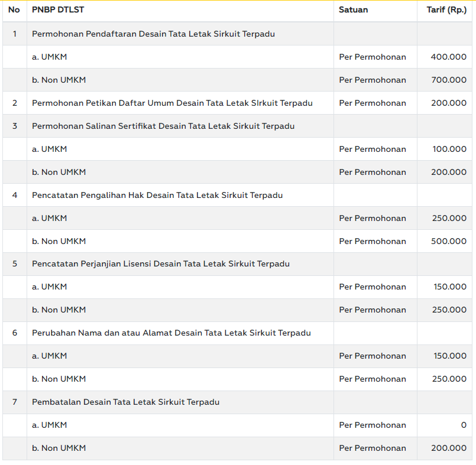Click row number 5 in the No column
The image size is (476, 465).
pos(15,264)
